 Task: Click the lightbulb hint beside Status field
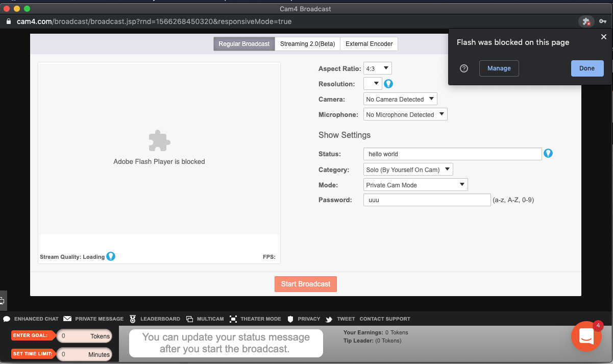coord(548,153)
